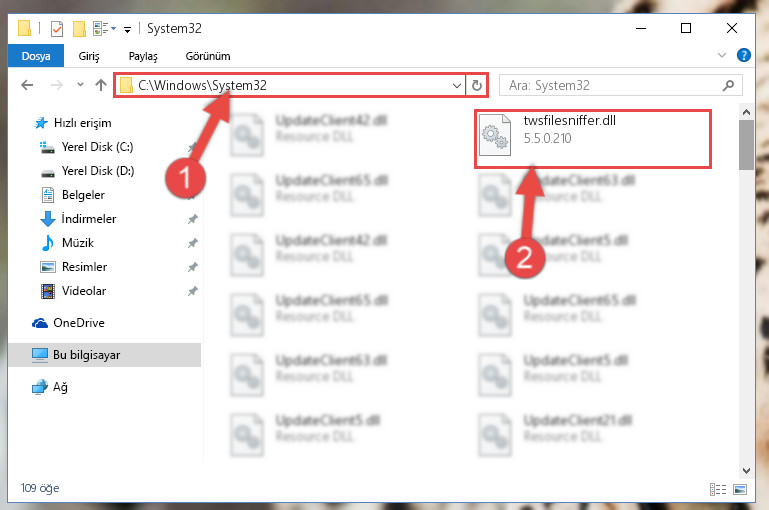Go up one folder level arrow
This screenshot has height=510, width=769.
101,85
